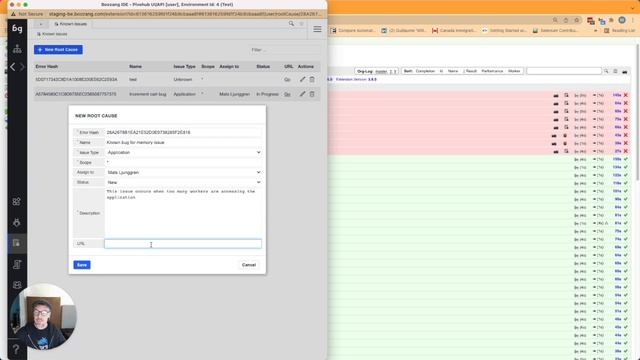The height and width of the screenshot is (360, 640).
Task: Open the 'Compare automat...' bookmark
Action: click(x=353, y=31)
